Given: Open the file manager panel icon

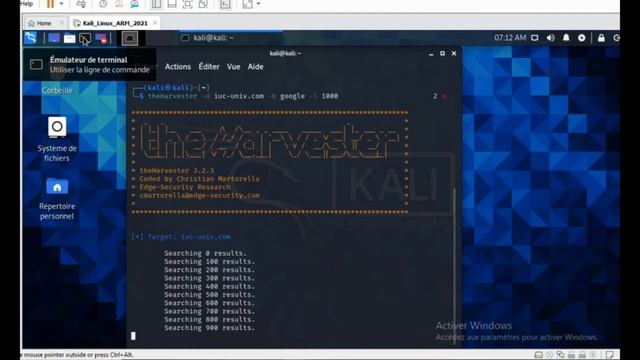Looking at the screenshot, I should [69, 38].
